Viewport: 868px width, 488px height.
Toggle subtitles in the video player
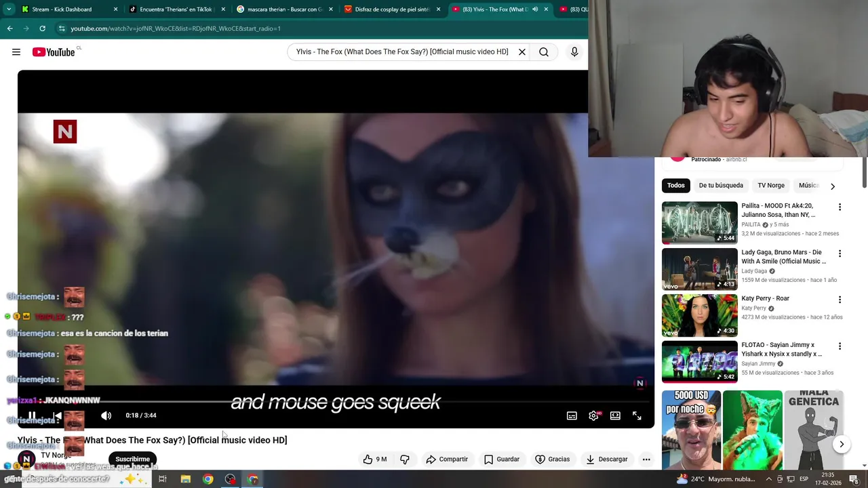tap(572, 415)
